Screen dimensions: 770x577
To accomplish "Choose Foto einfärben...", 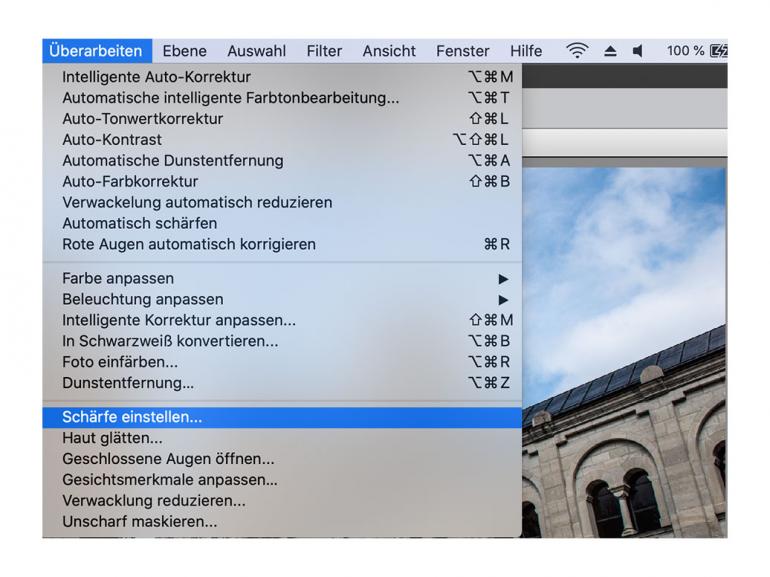I will (282, 362).
